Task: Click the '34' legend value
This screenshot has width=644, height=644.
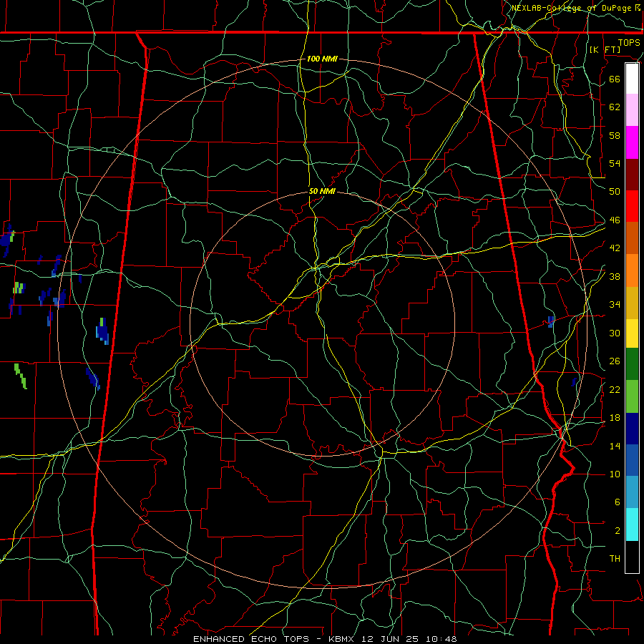Action: tap(615, 305)
